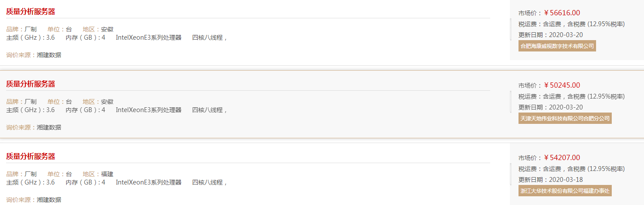
Task: Open 质量分析服务器 title priced ¥50245.00
Action: pos(31,84)
